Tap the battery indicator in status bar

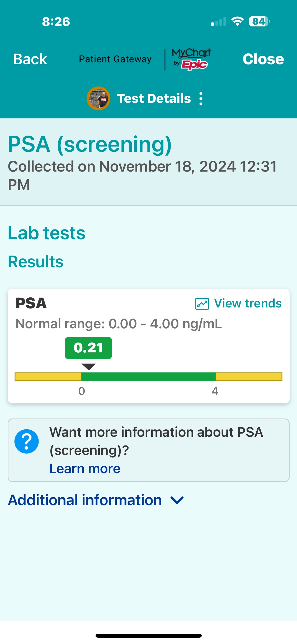(x=259, y=21)
